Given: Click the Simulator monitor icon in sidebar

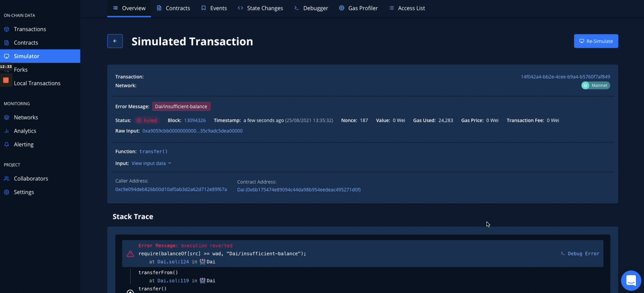Looking at the screenshot, I should (x=7, y=56).
